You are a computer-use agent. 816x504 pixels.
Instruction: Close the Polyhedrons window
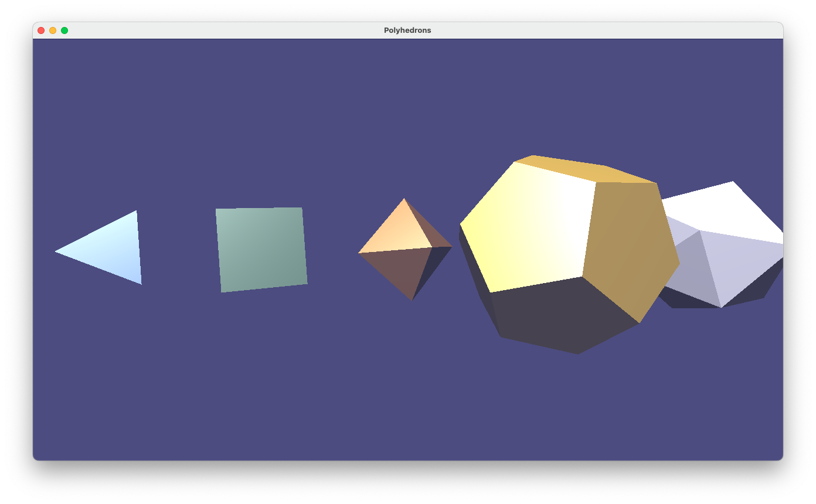click(41, 30)
